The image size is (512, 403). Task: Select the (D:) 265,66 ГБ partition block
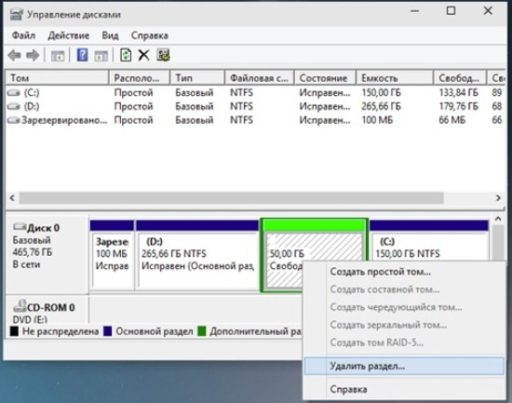pos(197,255)
